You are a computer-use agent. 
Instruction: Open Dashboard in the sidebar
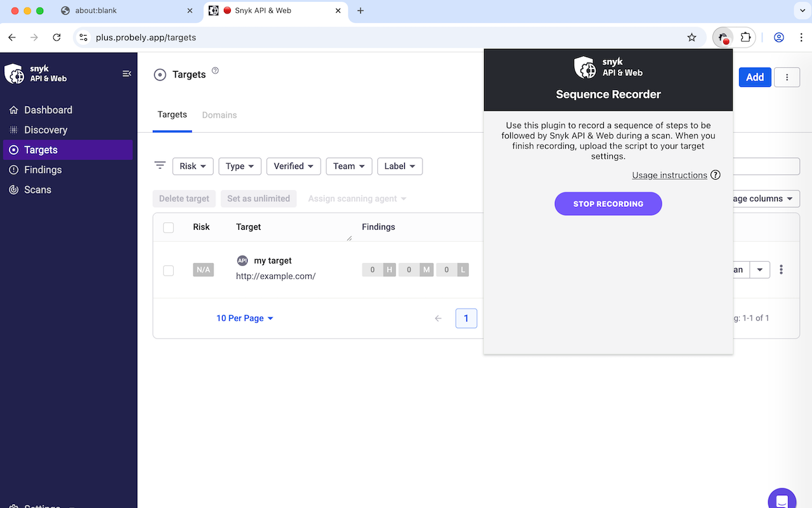click(68, 110)
